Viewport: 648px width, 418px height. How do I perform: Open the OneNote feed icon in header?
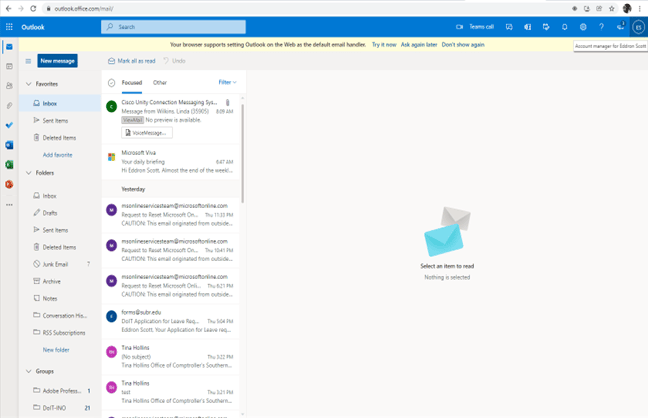pyautogui.click(x=528, y=27)
